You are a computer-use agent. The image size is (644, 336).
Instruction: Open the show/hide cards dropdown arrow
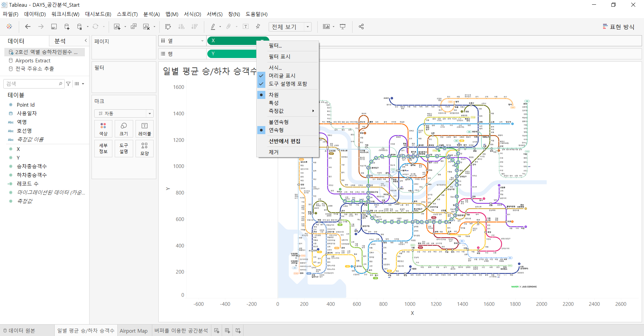click(333, 27)
